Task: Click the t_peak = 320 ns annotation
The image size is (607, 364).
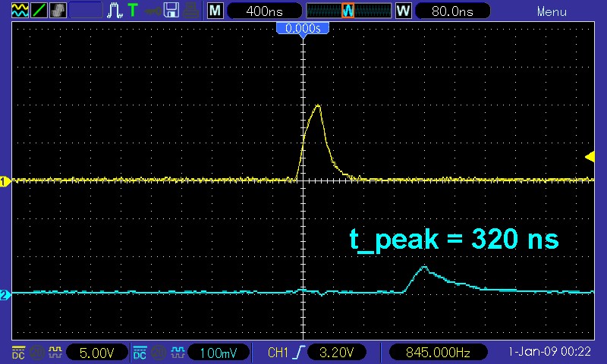Action: pyautogui.click(x=454, y=240)
